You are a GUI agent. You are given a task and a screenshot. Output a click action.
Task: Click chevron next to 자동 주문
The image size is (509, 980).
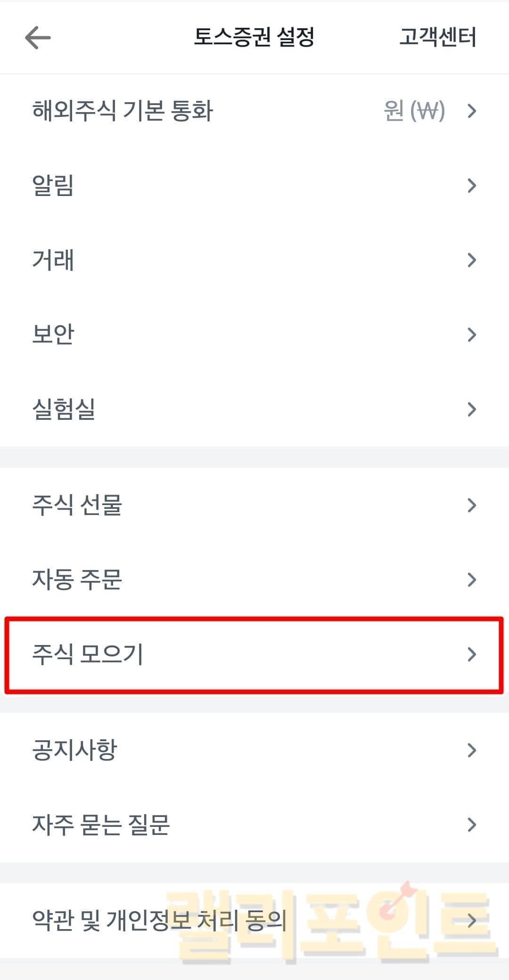tap(471, 580)
